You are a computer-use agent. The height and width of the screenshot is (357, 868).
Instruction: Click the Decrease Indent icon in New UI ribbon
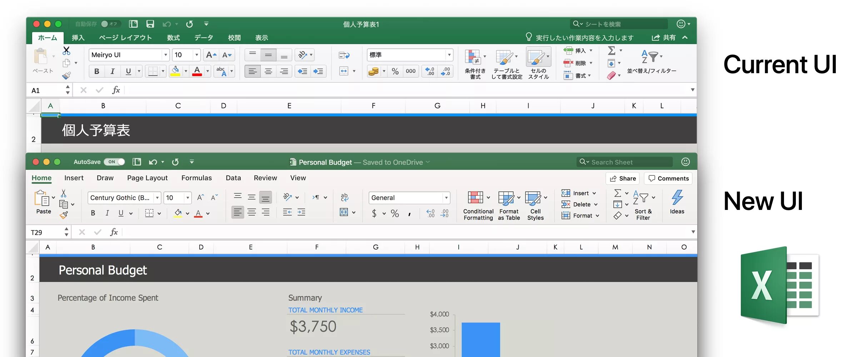pos(287,212)
